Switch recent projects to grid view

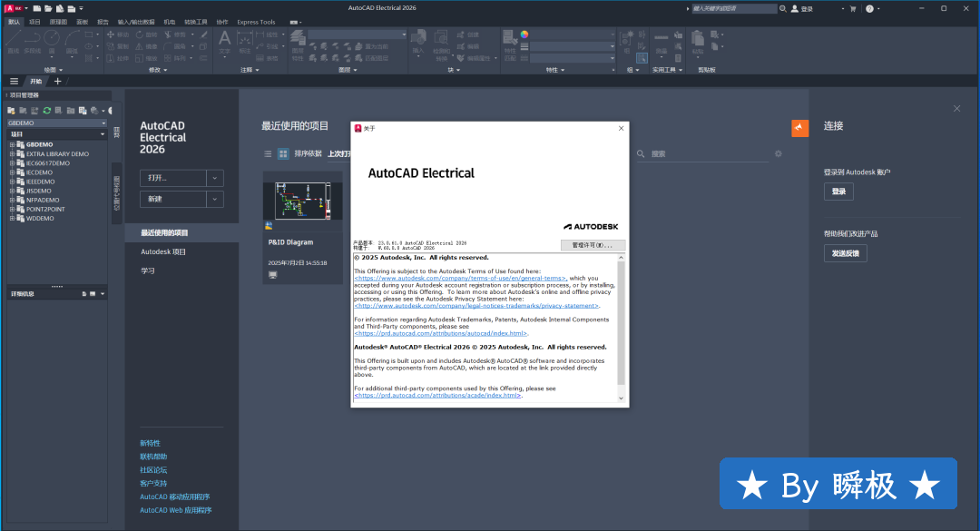(x=283, y=154)
